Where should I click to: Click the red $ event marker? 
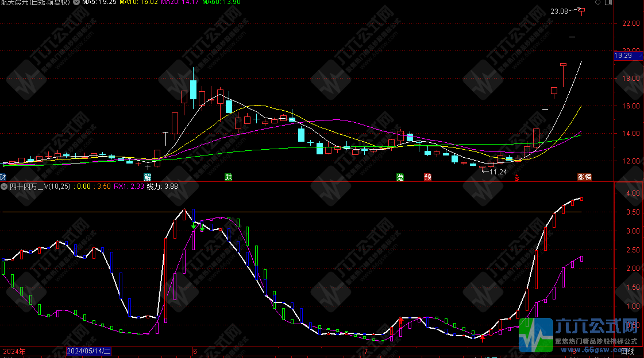point(517,178)
